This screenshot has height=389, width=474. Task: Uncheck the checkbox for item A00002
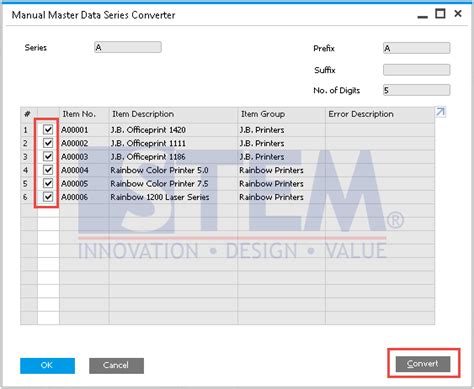point(48,143)
